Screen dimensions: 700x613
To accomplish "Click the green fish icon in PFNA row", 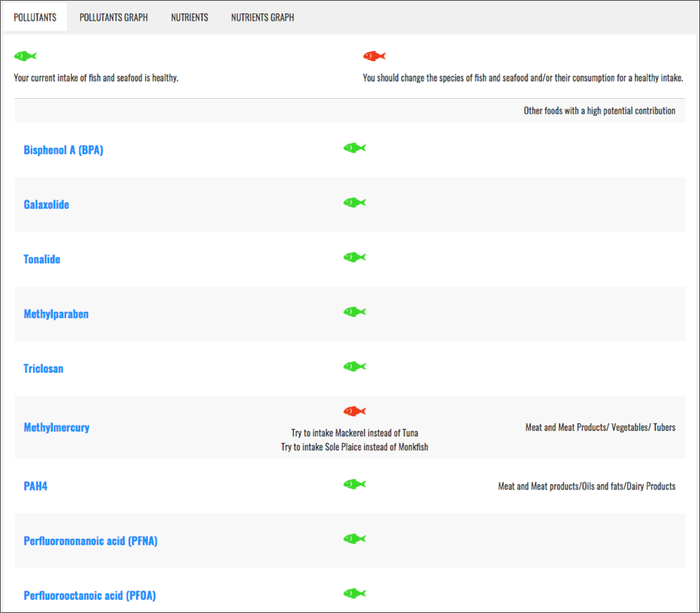I will (x=354, y=539).
